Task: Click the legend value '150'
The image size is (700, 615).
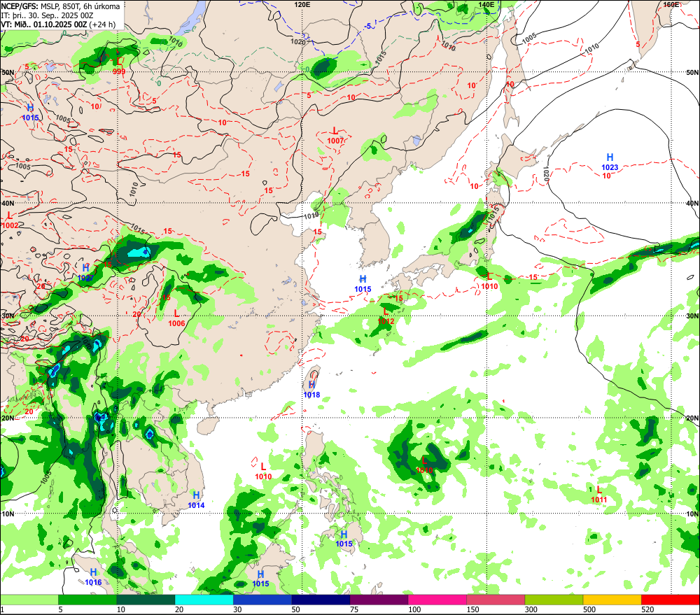Action: 472,609
